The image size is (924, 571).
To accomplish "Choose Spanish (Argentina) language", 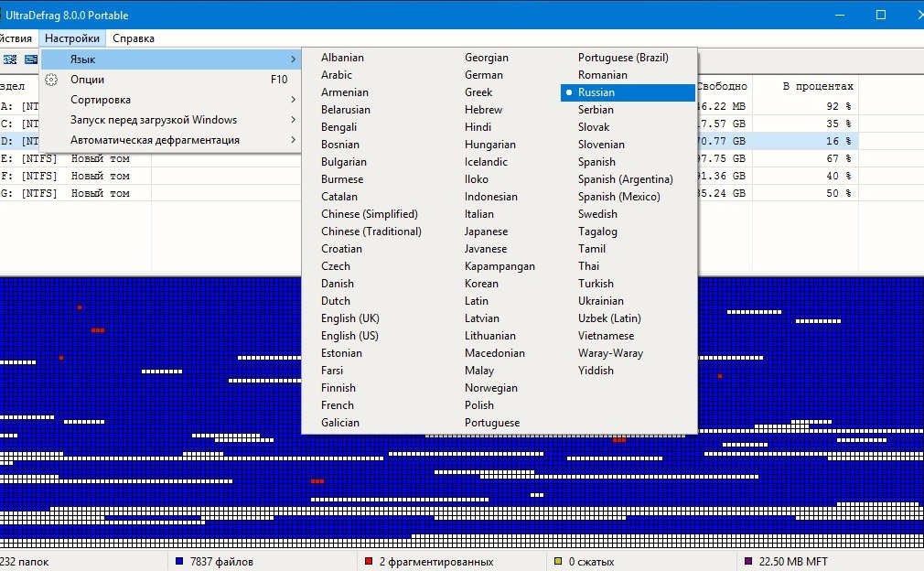I will (x=628, y=179).
